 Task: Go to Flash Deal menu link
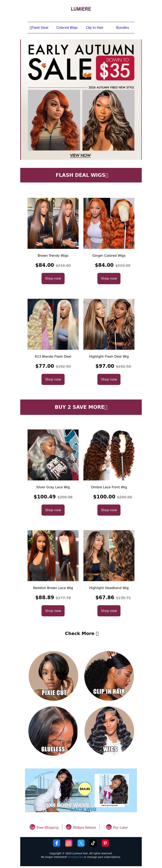click(39, 28)
